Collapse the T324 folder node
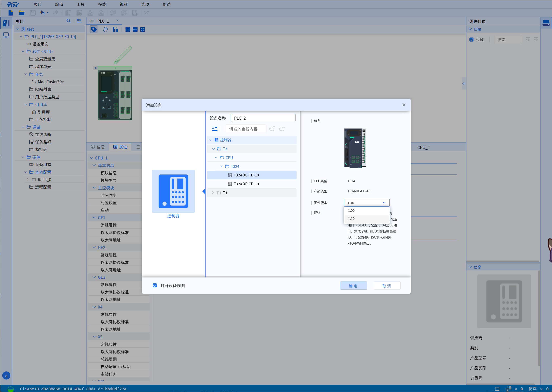Image resolution: width=552 pixels, height=392 pixels. pyautogui.click(x=221, y=166)
